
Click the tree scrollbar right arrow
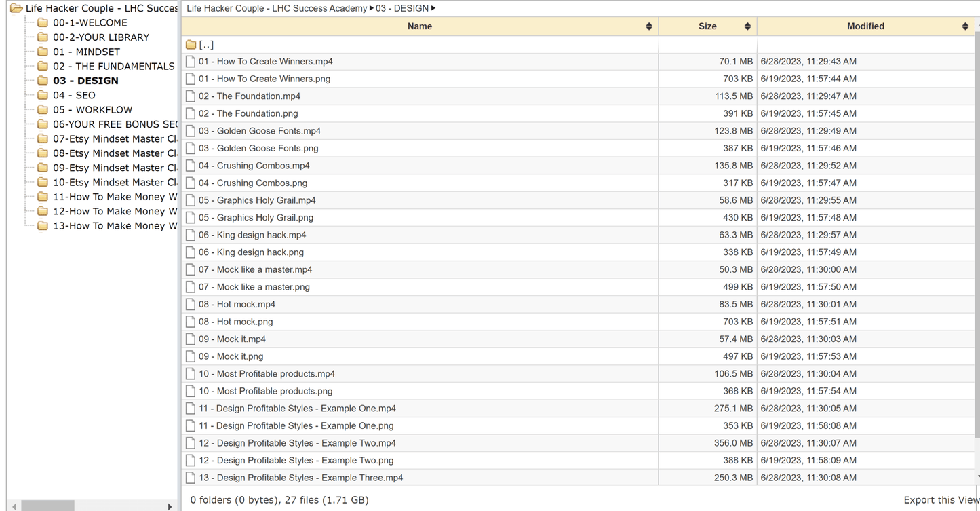pos(170,506)
